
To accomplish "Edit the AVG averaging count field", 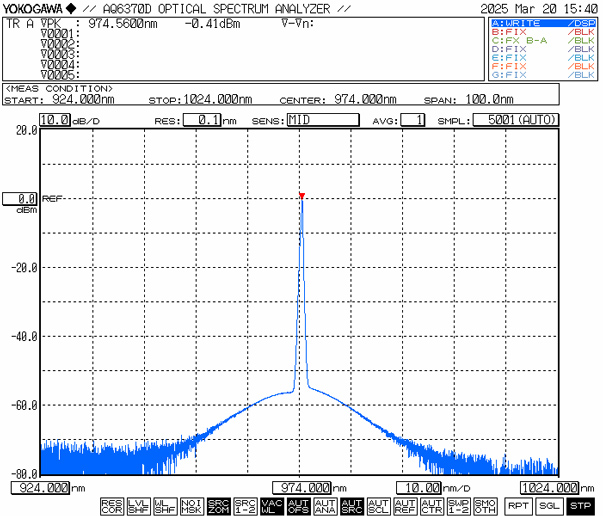I will coord(413,120).
